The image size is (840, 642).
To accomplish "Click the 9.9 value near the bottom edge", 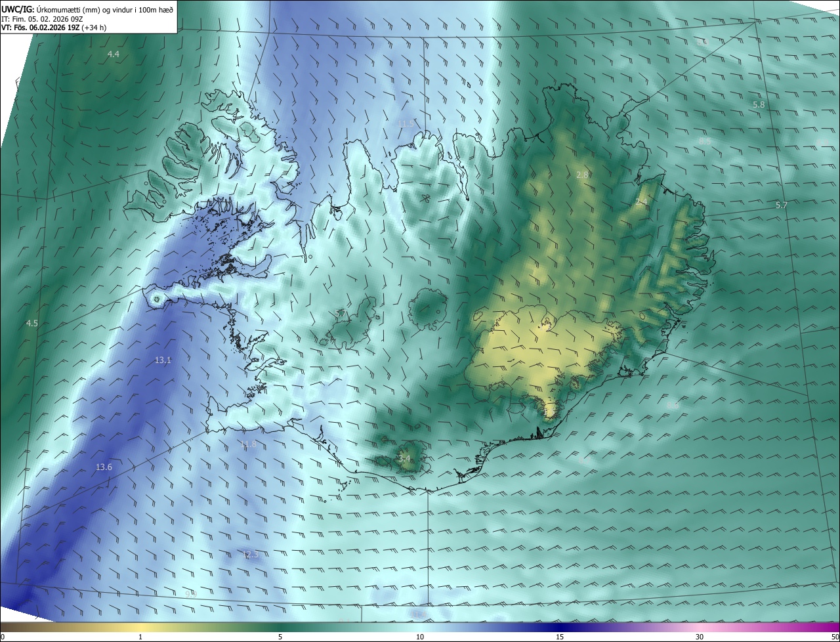I will pyautogui.click(x=190, y=594).
